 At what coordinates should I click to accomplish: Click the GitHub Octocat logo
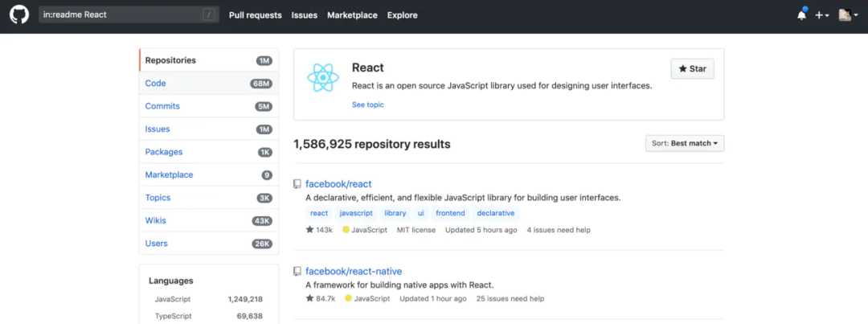[x=18, y=15]
